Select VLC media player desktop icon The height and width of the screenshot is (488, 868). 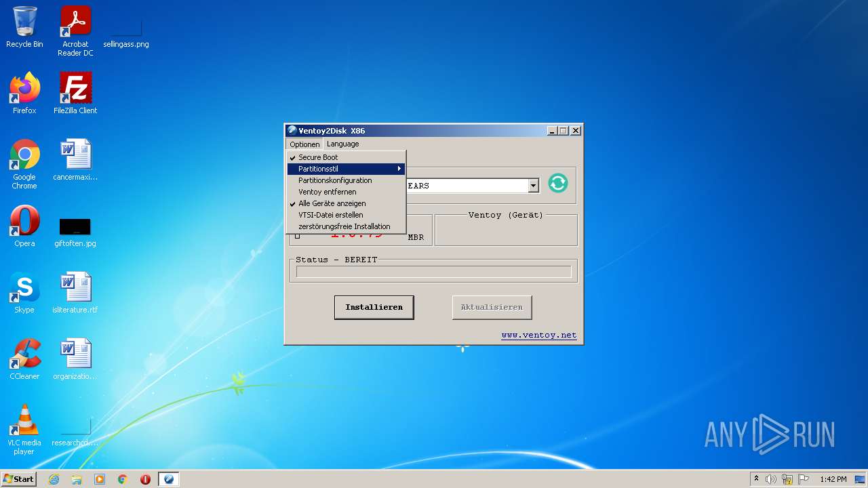coord(24,430)
